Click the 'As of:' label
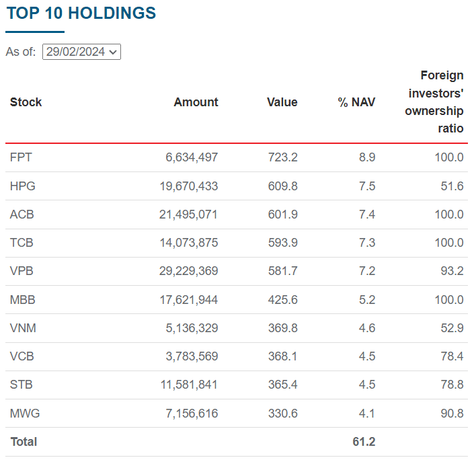This screenshot has width=476, height=466. 21,52
